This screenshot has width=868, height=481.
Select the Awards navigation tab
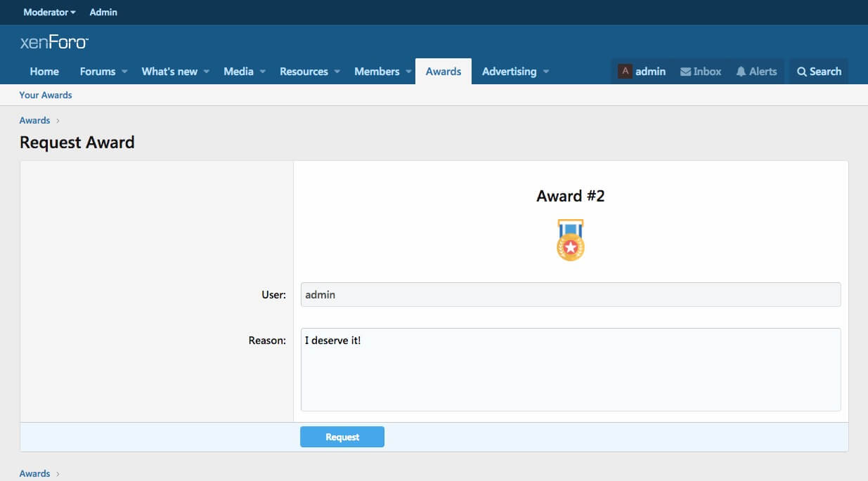443,71
